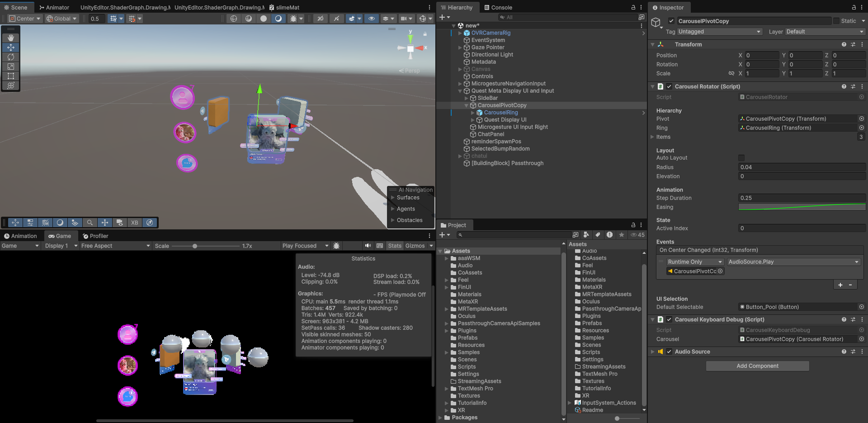Open the Tag Untagged dropdown
Screen dimensions: 868x423
[x=720, y=32]
